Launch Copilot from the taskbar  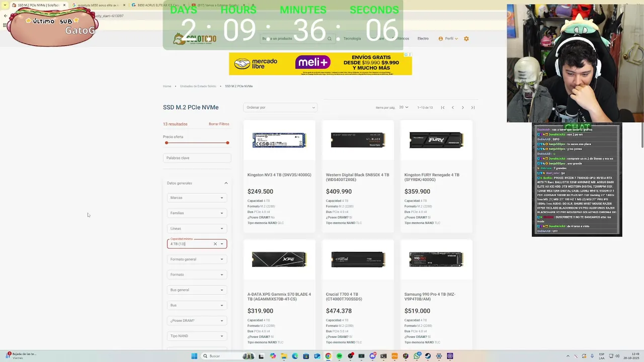(273, 356)
